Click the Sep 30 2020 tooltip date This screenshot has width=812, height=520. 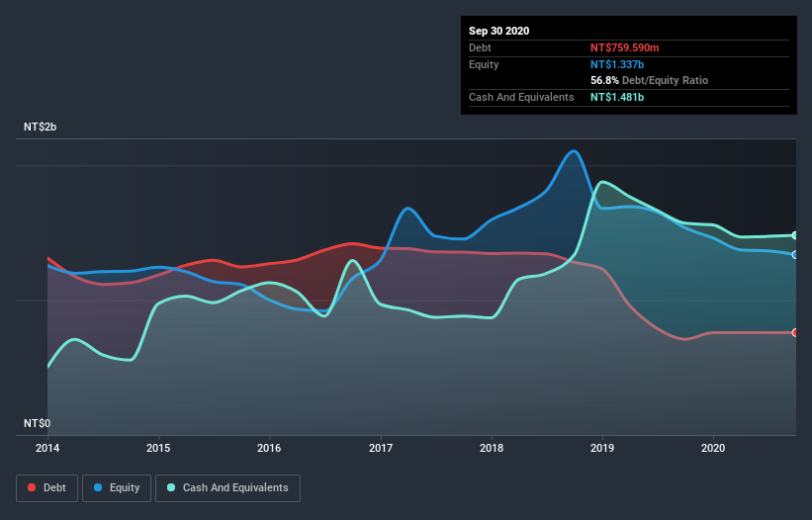[499, 31]
